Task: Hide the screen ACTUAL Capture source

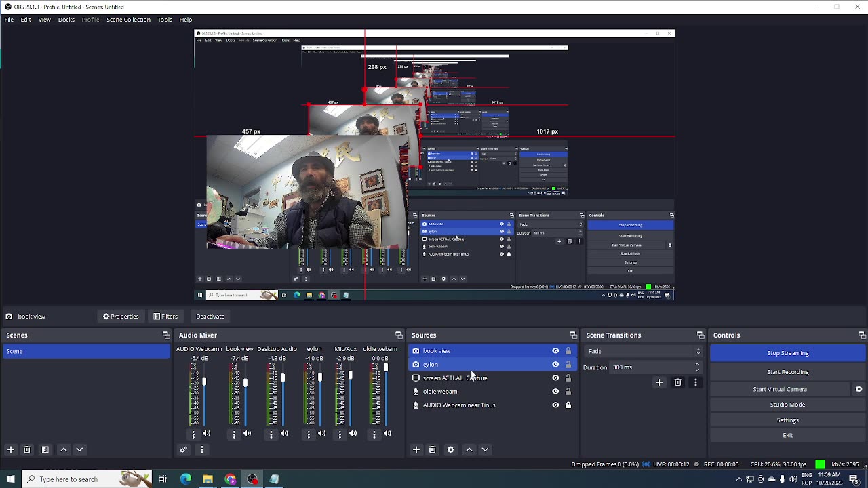Action: coord(555,378)
